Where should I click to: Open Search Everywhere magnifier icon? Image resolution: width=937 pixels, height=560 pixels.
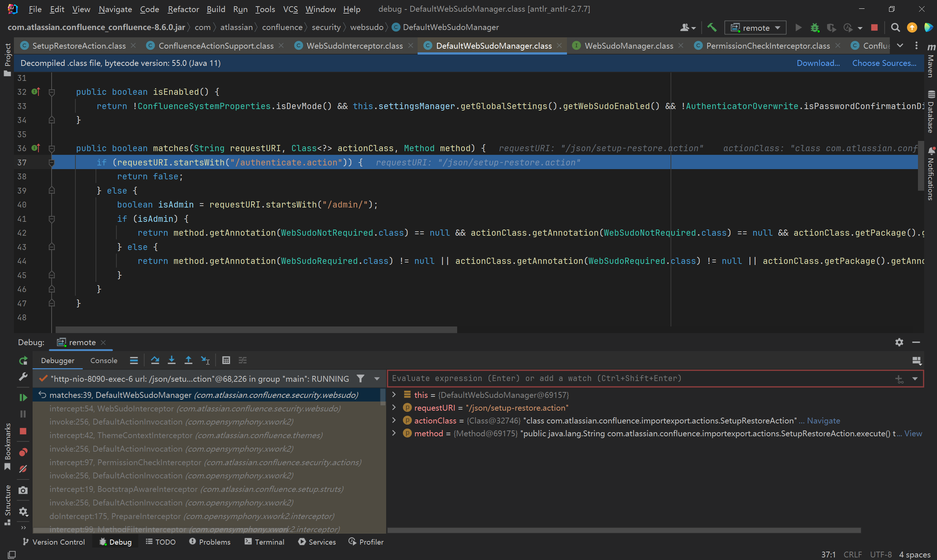[x=895, y=27]
